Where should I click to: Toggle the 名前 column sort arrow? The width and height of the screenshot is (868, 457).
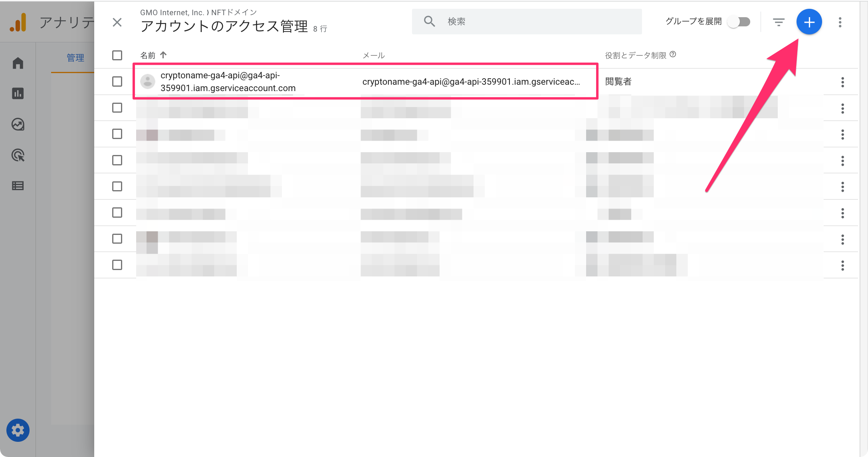click(164, 55)
